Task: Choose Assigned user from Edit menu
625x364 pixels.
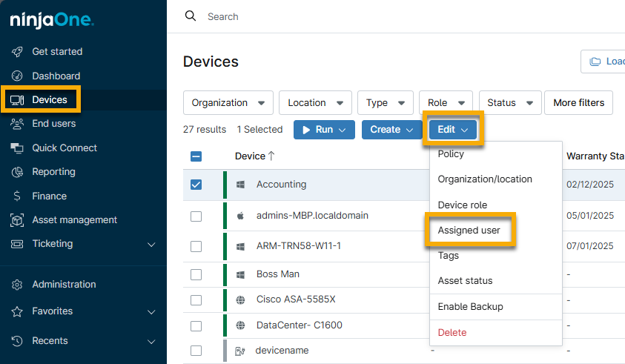Action: point(469,231)
